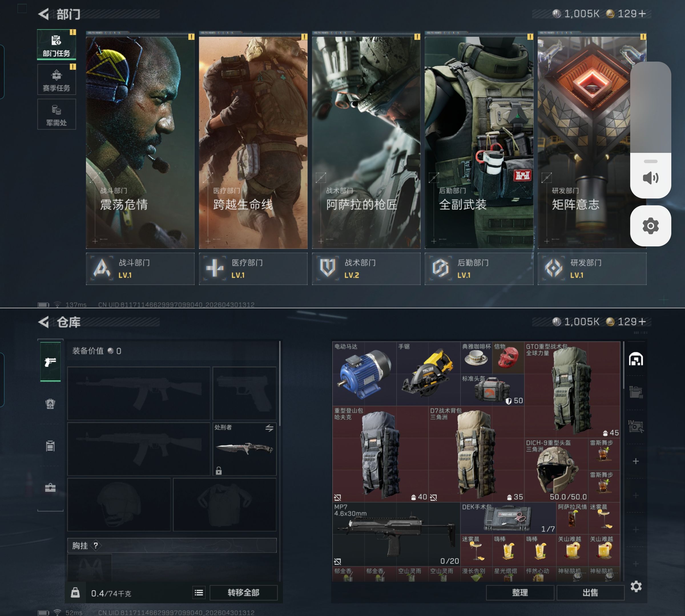Viewport: 685px width, 616px height.
Task: Select the DICH-9重型头盔 helmet
Action: (556, 470)
